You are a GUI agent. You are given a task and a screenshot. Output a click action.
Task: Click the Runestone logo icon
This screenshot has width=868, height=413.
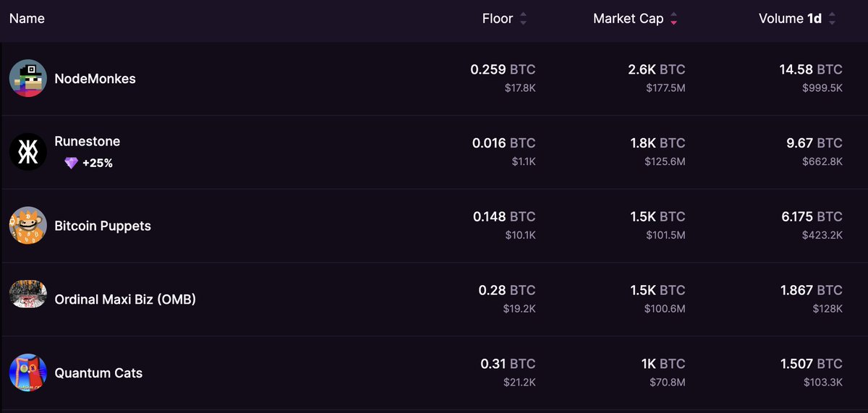pos(28,152)
